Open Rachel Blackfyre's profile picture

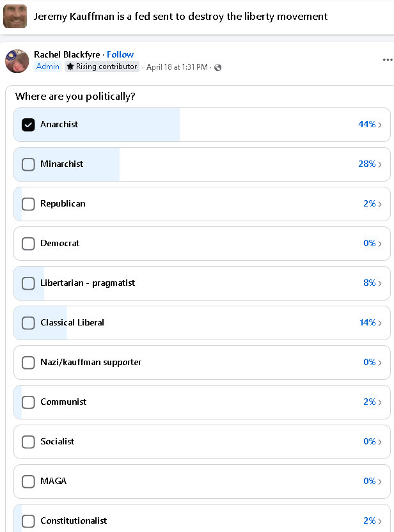(x=17, y=61)
